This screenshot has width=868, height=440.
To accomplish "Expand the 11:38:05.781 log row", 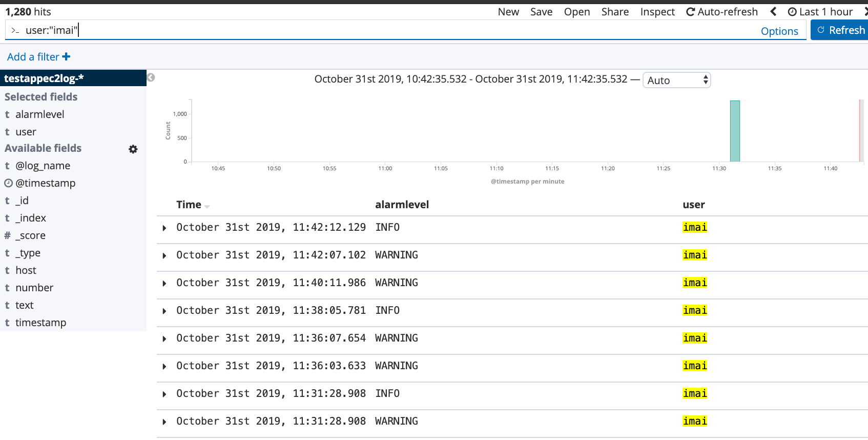I will (x=164, y=311).
